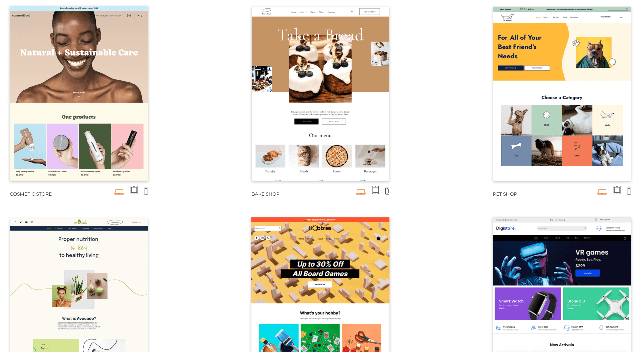Select mobile preview icon for Pet Shop
The height and width of the screenshot is (352, 644).
pyautogui.click(x=629, y=191)
